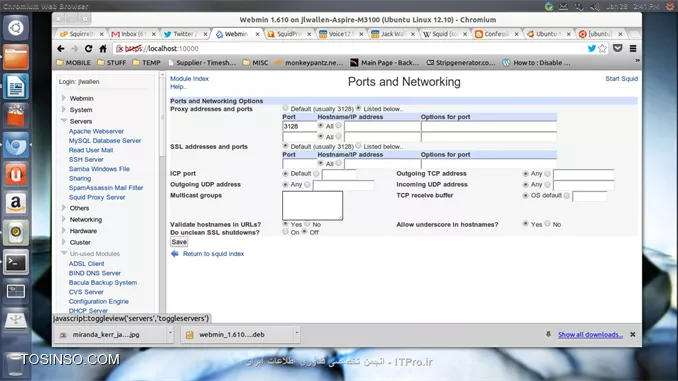Open the Files manager in the dock
Image resolution: width=678 pixels, height=381 pixels.
click(x=16, y=57)
